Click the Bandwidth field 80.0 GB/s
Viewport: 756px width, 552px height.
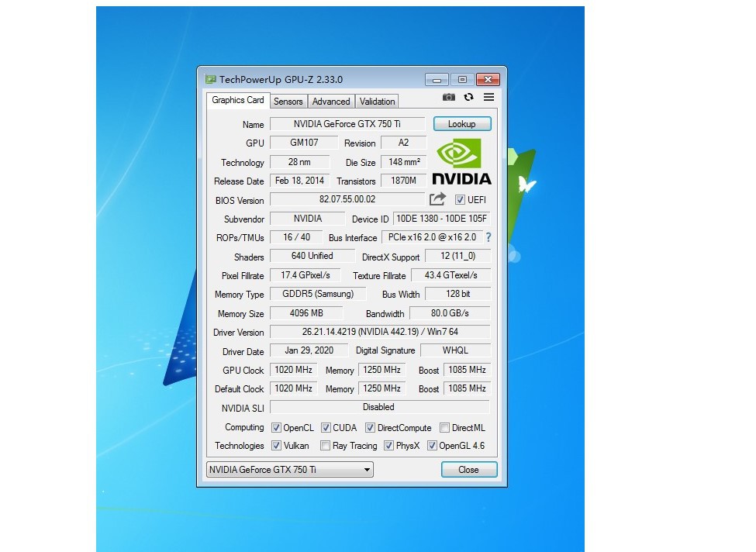click(450, 313)
